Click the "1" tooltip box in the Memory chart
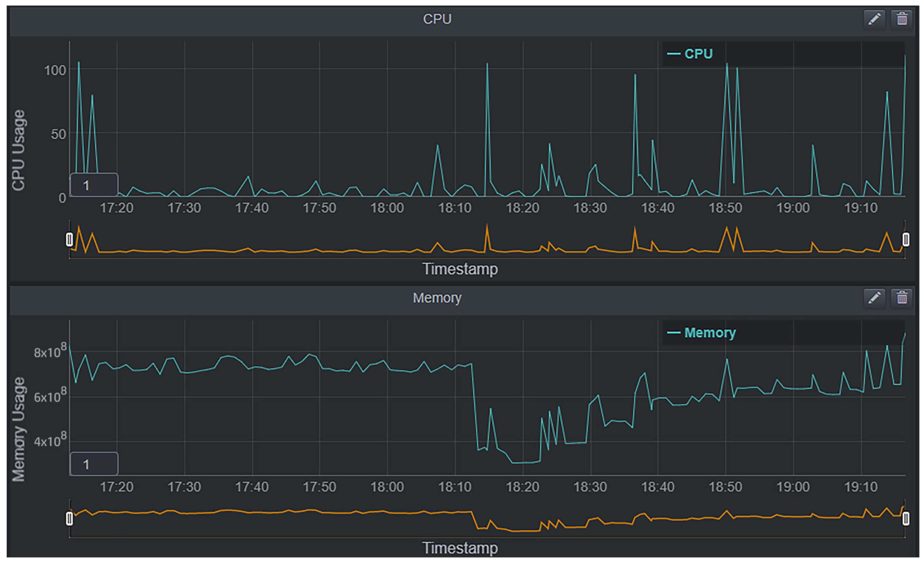The image size is (924, 564). [94, 464]
